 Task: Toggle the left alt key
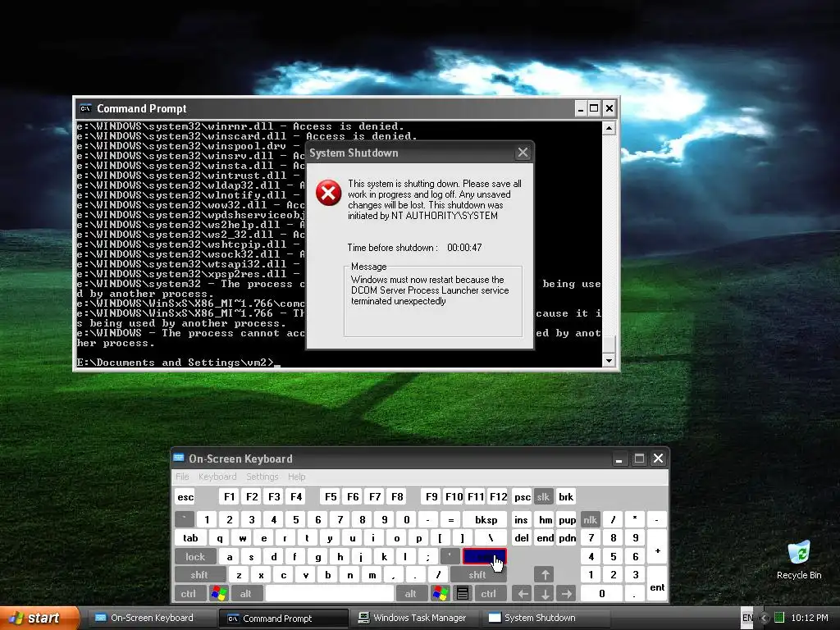point(245,594)
